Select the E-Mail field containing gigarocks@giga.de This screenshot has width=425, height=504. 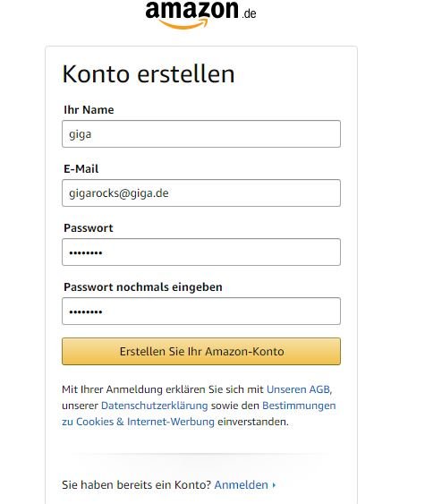pyautogui.click(x=201, y=192)
